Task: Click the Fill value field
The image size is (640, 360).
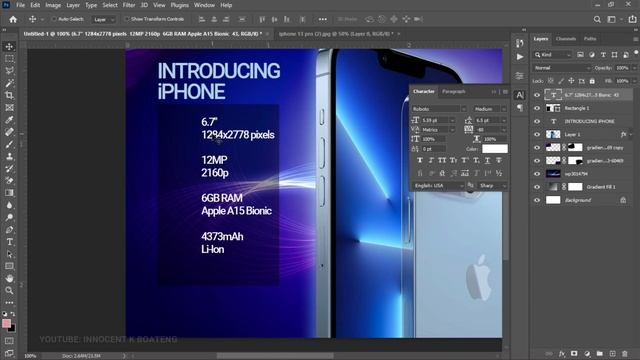Action: 622,81
